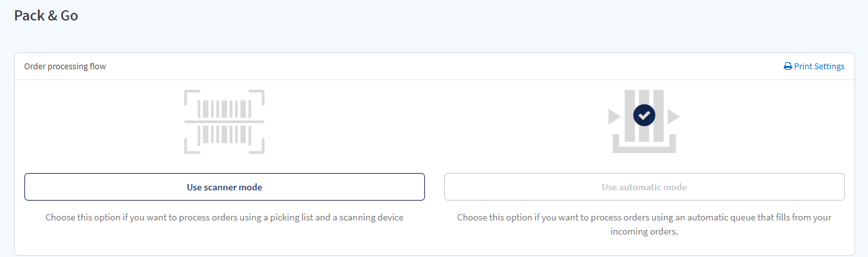Click the automatic queue description text
Viewport: 868px width, 257px height.
(644, 224)
